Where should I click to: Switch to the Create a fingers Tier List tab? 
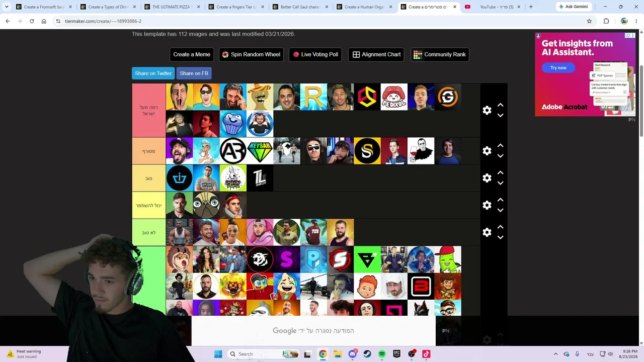(236, 7)
